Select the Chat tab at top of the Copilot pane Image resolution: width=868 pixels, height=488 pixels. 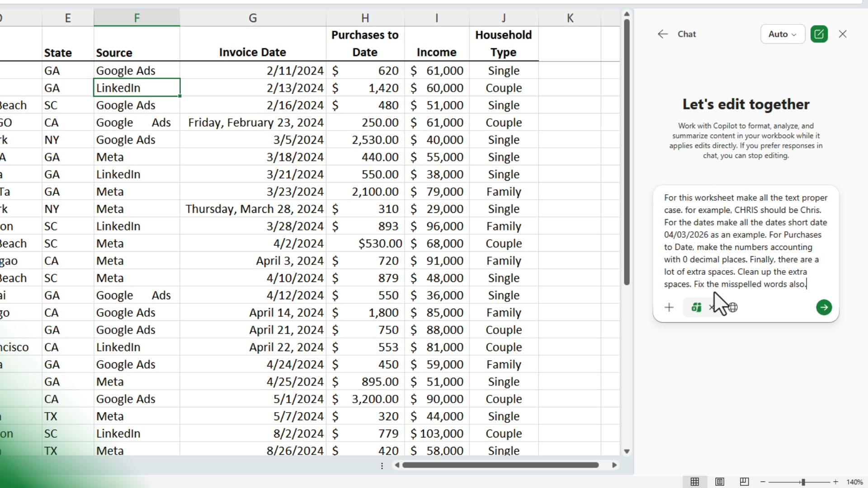pyautogui.click(x=686, y=34)
